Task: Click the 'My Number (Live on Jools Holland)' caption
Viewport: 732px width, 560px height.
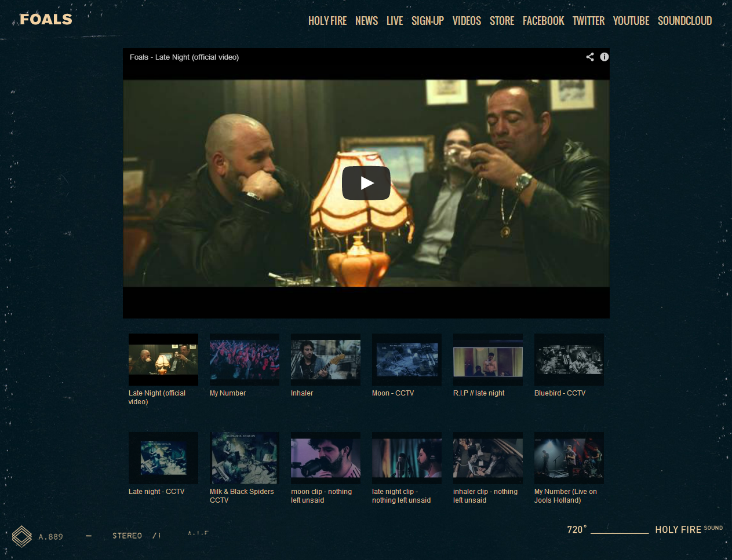Action: [x=566, y=496]
